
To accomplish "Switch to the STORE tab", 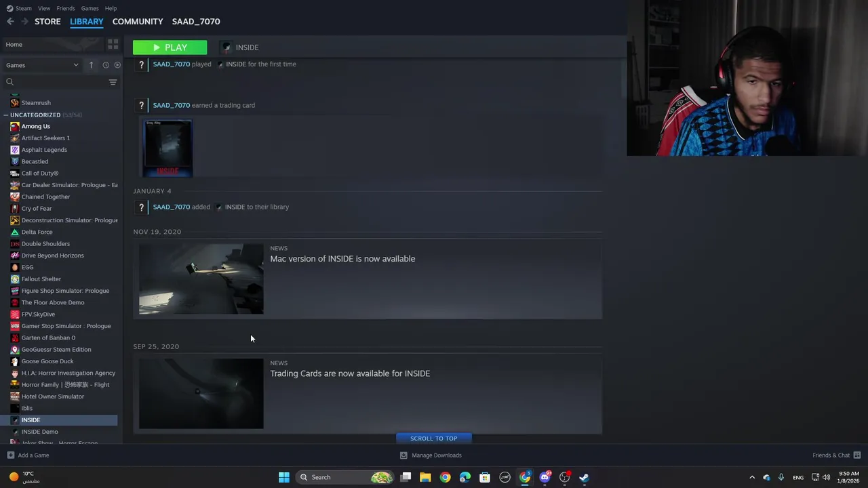I will pos(47,22).
